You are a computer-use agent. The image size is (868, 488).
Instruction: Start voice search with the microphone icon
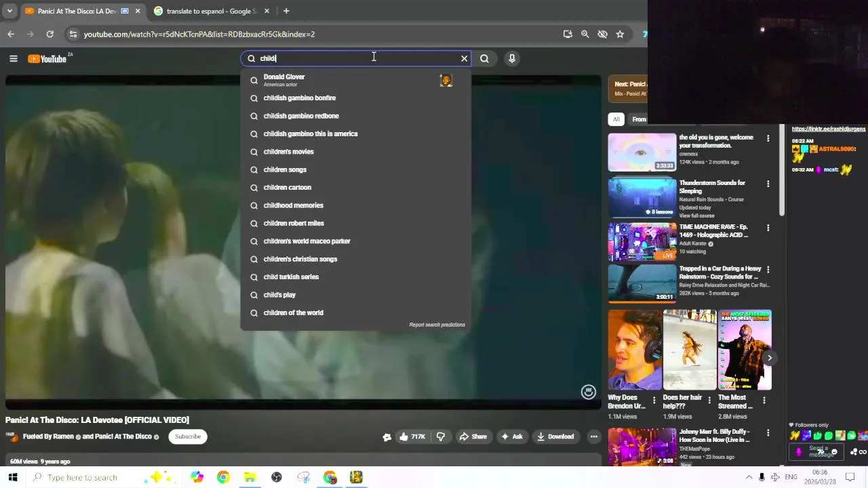coord(512,58)
